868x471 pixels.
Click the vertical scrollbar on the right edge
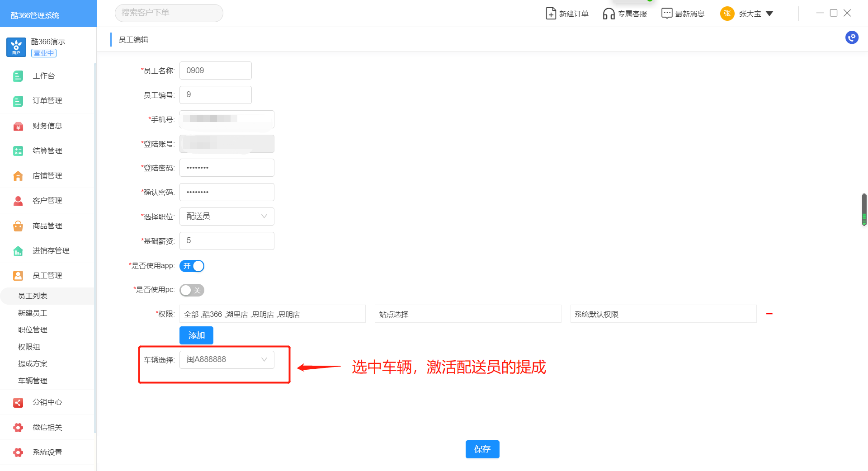click(864, 210)
